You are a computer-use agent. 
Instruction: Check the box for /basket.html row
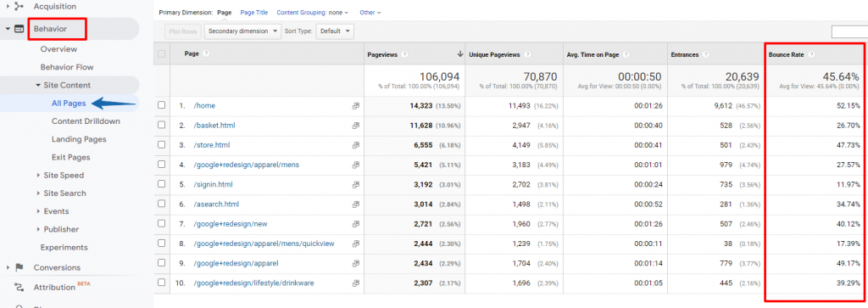pyautogui.click(x=162, y=126)
